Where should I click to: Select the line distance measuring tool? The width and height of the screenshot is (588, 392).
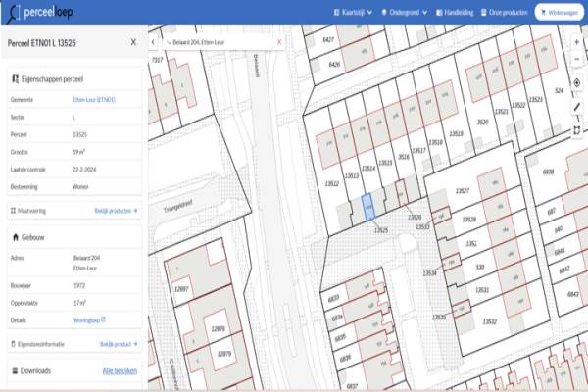coord(577,107)
